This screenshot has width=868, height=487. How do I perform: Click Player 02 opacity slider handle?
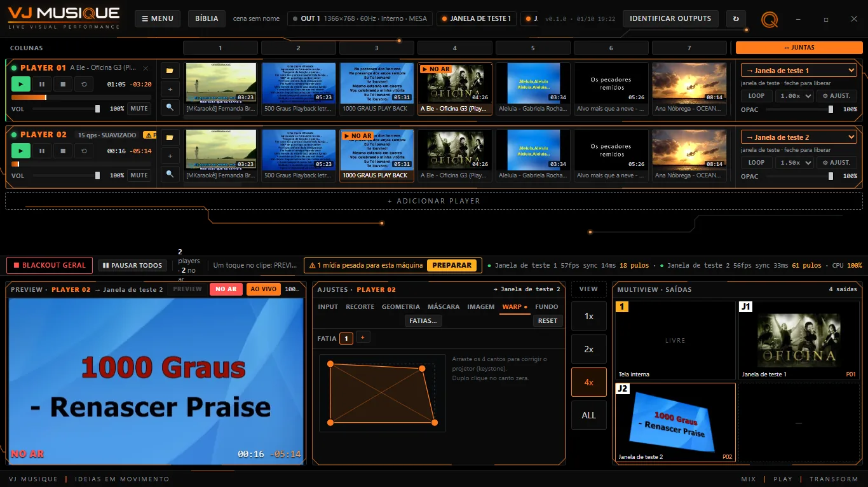coord(831,176)
